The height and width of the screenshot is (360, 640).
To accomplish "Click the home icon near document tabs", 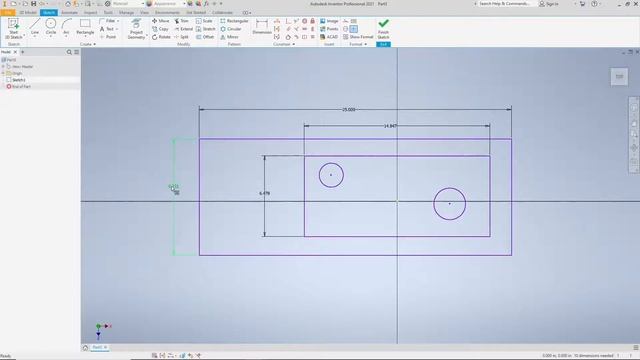I will 85,347.
